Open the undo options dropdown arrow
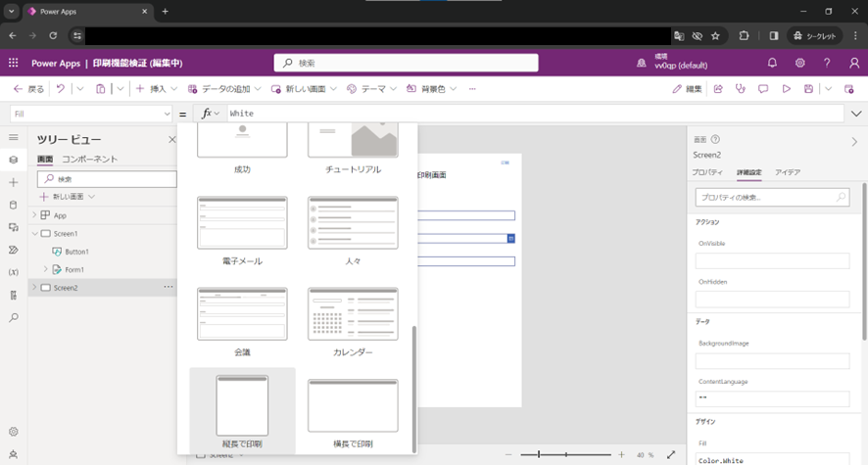This screenshot has height=465, width=868. (x=79, y=88)
